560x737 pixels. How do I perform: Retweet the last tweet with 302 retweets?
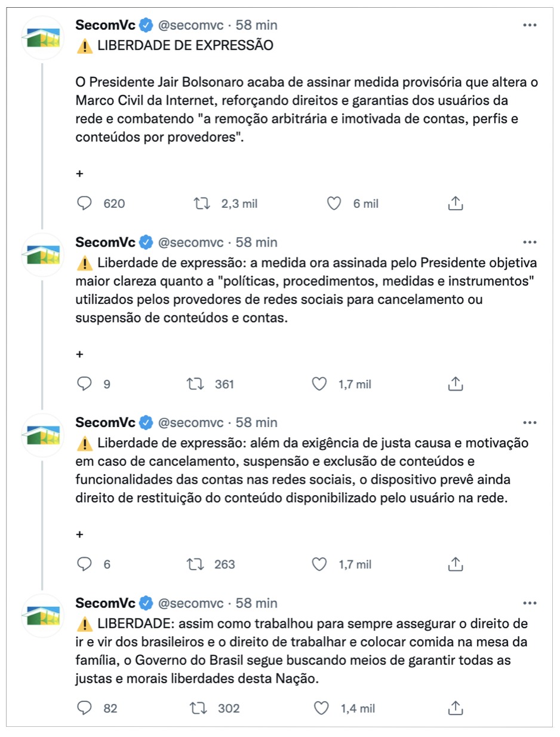pyautogui.click(x=199, y=708)
